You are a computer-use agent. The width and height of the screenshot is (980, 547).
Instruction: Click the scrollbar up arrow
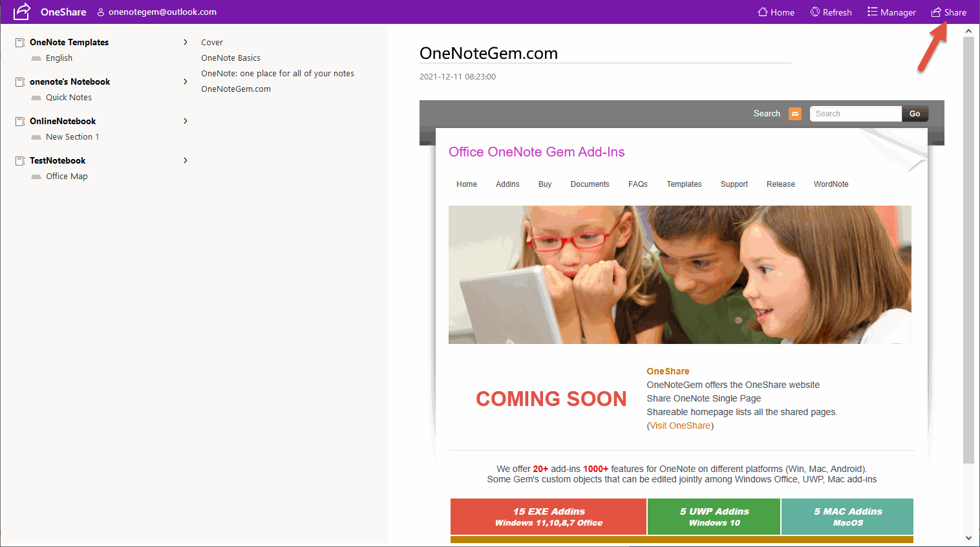968,30
